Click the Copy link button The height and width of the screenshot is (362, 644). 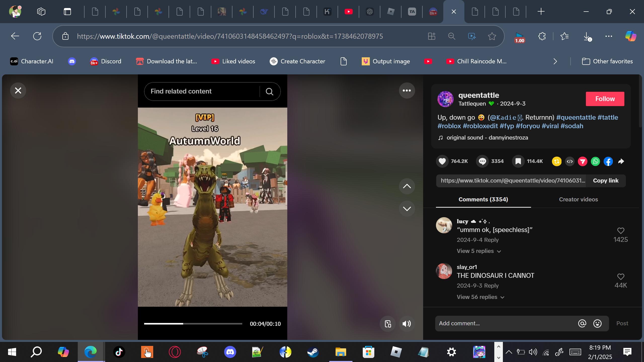(606, 180)
